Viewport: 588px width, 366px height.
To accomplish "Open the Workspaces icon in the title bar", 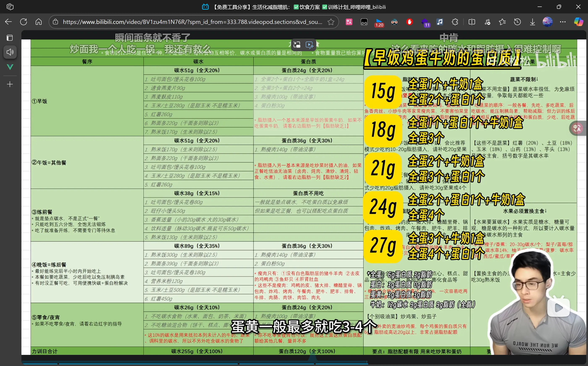I will coord(10,7).
